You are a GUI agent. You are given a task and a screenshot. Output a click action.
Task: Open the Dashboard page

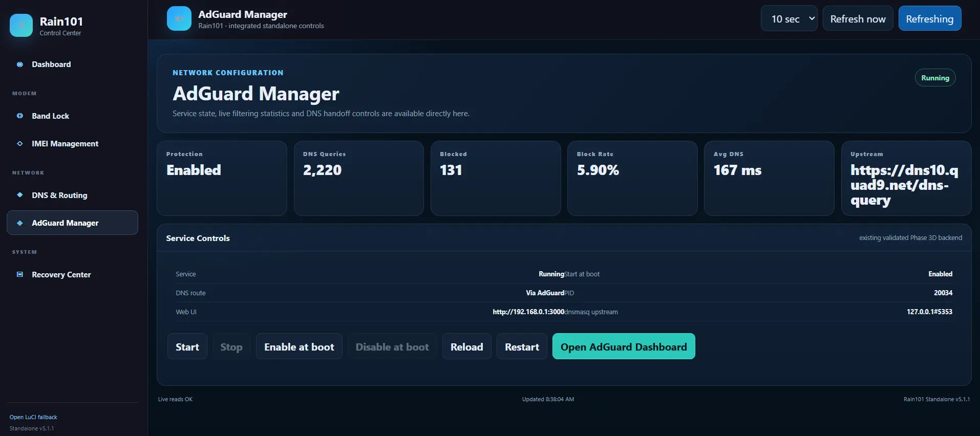72,64
